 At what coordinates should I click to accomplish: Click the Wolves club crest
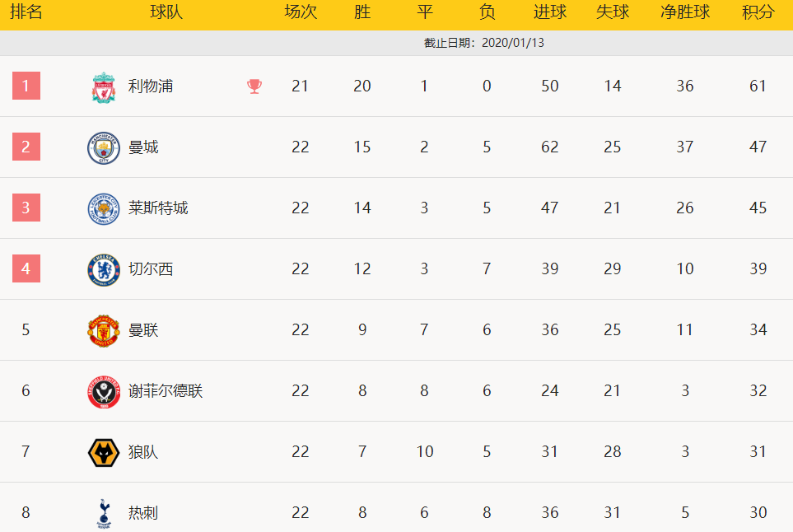[104, 452]
